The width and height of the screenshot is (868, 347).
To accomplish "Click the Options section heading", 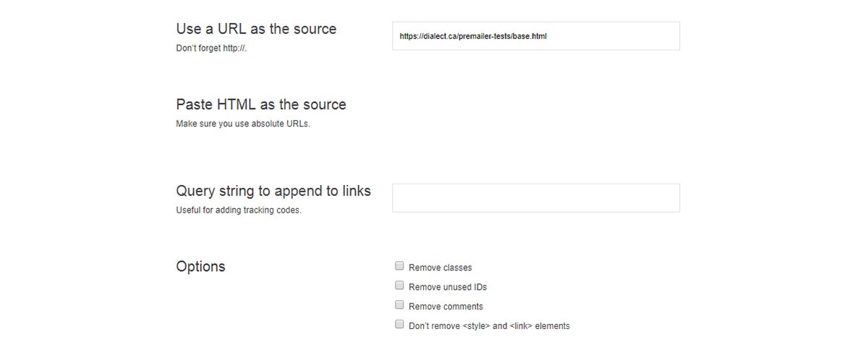I will tap(200, 266).
